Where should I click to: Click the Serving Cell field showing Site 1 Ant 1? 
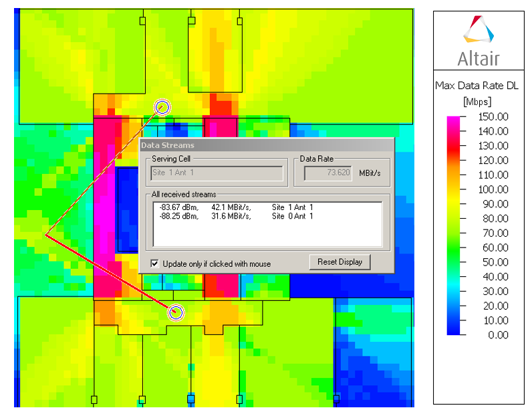coord(217,173)
